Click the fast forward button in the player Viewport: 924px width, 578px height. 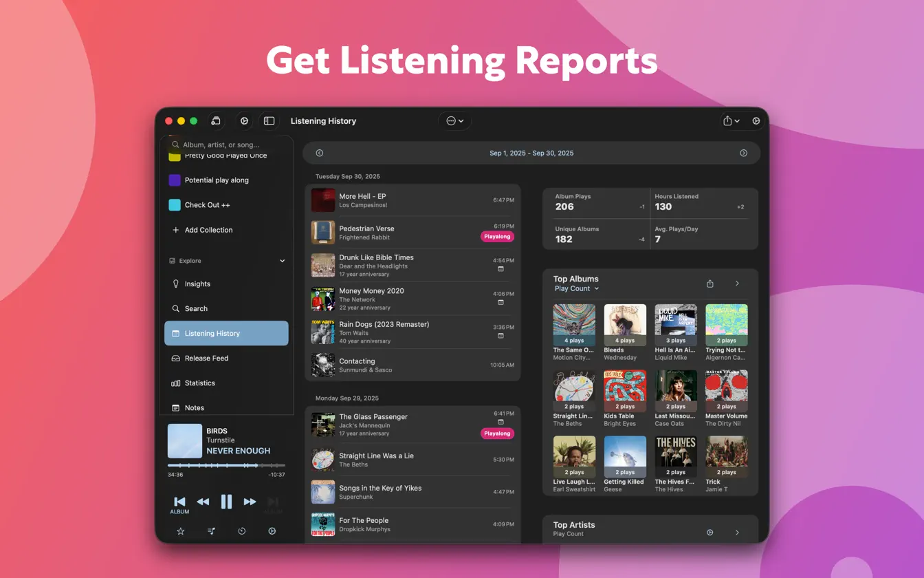coord(250,502)
